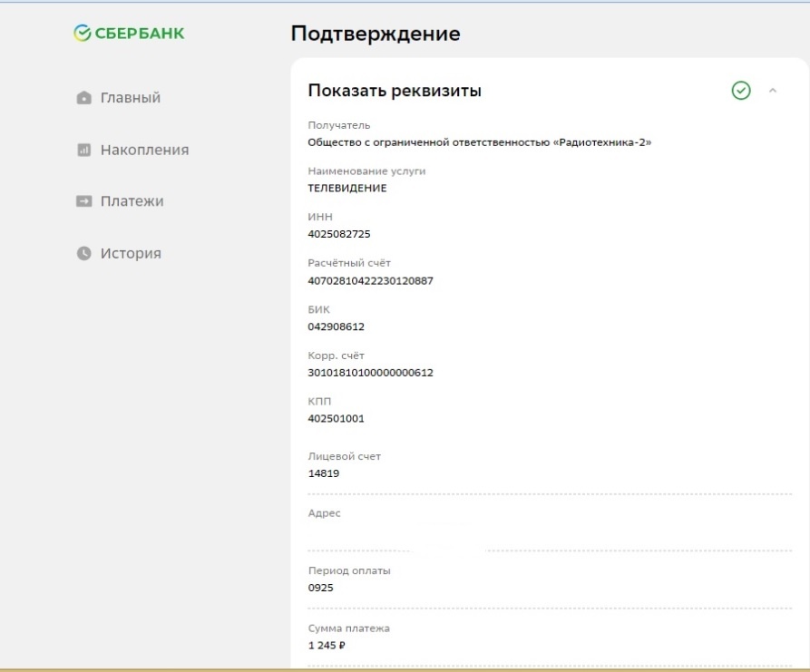The image size is (810, 672).
Task: Select the payment amount 1 245 ₽
Action: click(x=327, y=646)
